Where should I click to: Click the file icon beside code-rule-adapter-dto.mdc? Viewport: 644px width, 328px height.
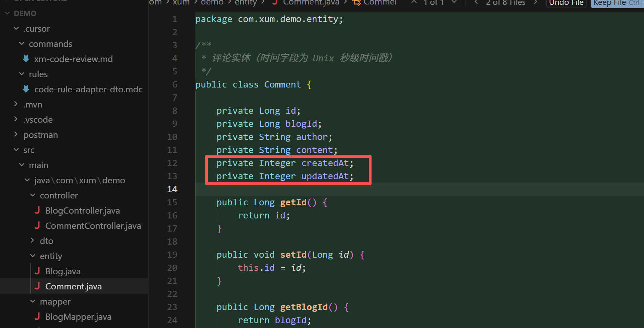[26, 89]
